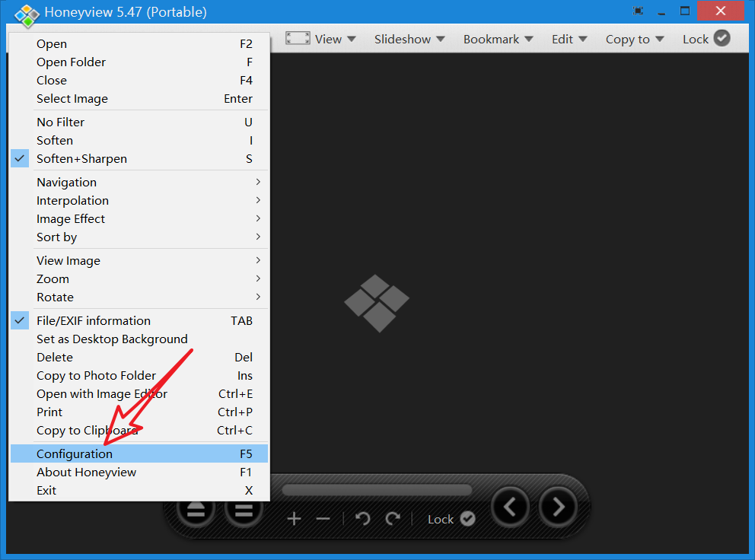755x560 pixels.
Task: Rotate image counterclockwise icon
Action: coord(362,519)
